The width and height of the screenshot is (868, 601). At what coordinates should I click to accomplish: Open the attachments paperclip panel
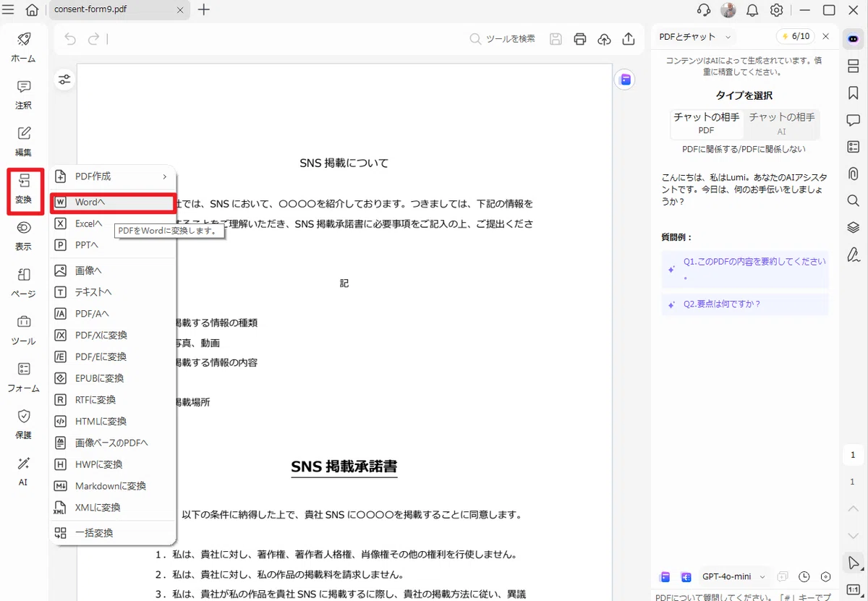(x=853, y=174)
